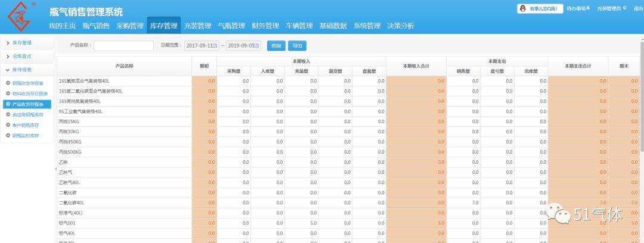The height and width of the screenshot is (243, 644).
Task: Click the 充装量 column header
Action: pos(302,71)
